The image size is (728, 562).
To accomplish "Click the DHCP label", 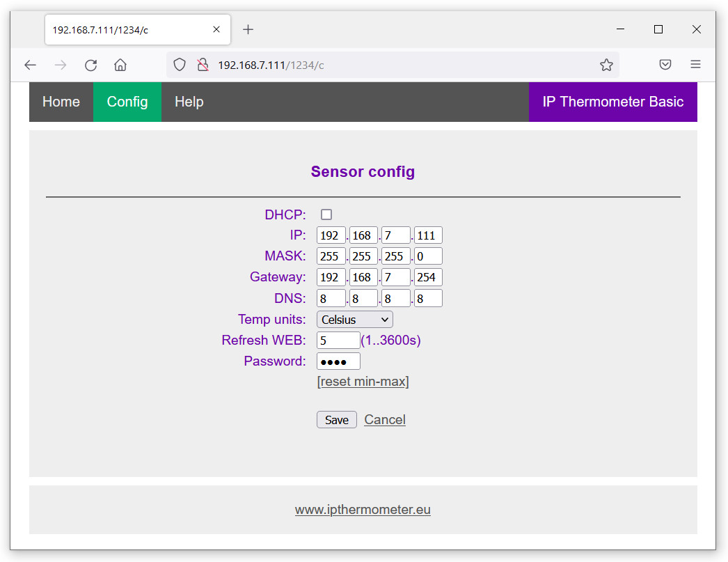I will 285,214.
